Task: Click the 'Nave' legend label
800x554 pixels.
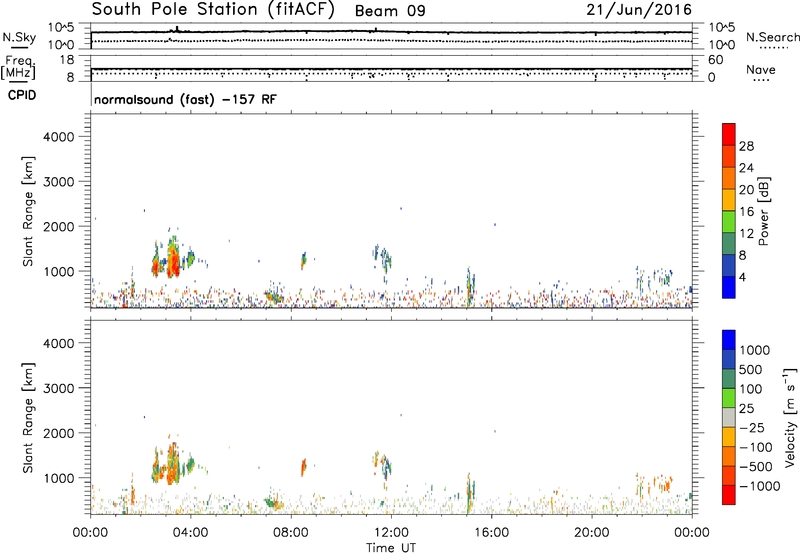Action: click(760, 70)
